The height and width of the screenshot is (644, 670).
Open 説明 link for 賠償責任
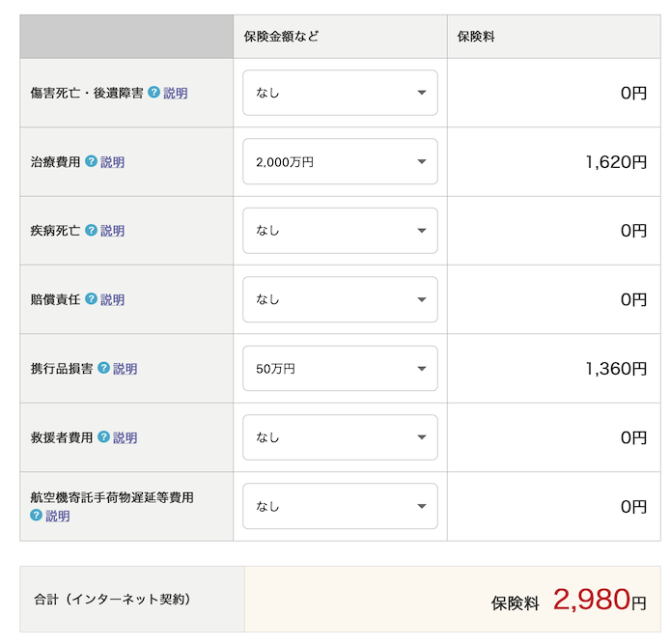(113, 300)
